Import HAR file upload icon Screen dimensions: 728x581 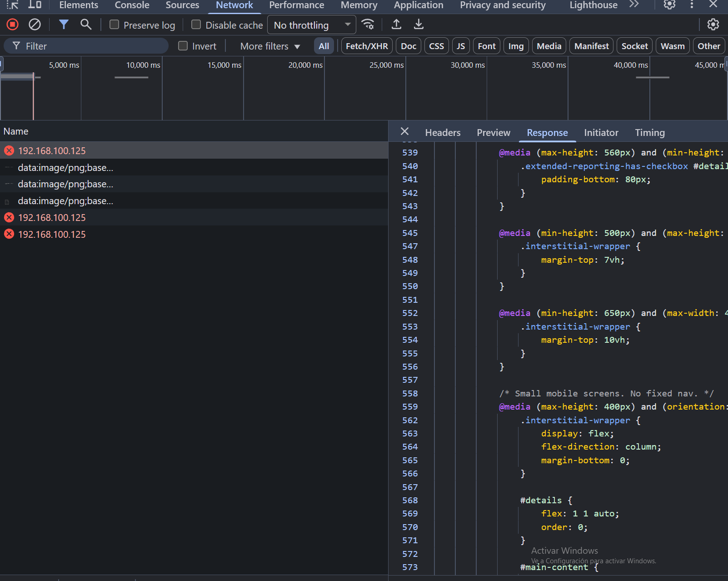pyautogui.click(x=396, y=25)
